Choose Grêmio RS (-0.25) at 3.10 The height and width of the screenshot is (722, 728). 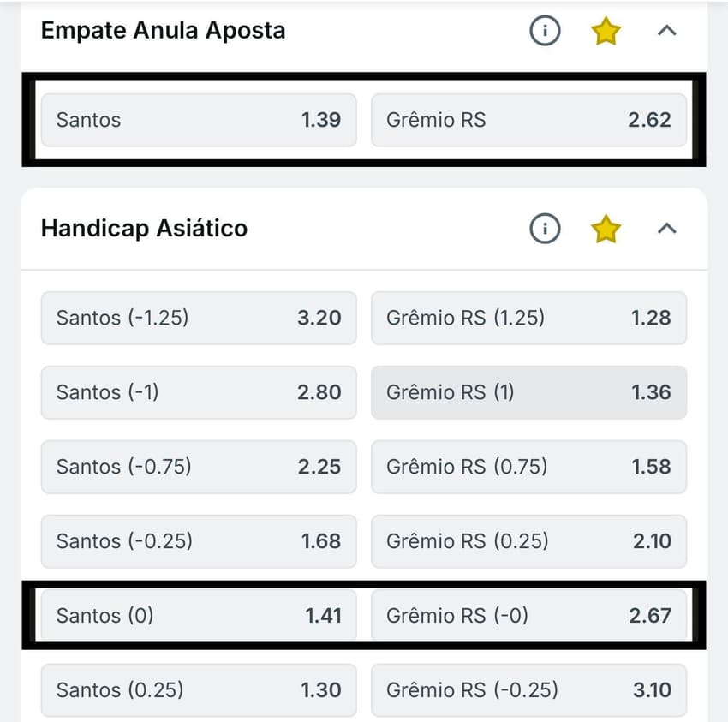pyautogui.click(x=528, y=690)
